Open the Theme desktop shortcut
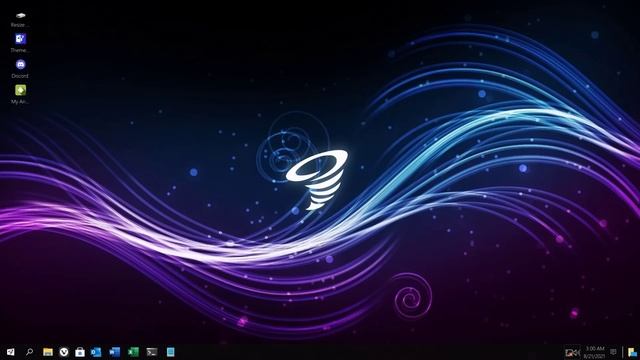Viewport: 640px width, 360px height. point(20,43)
